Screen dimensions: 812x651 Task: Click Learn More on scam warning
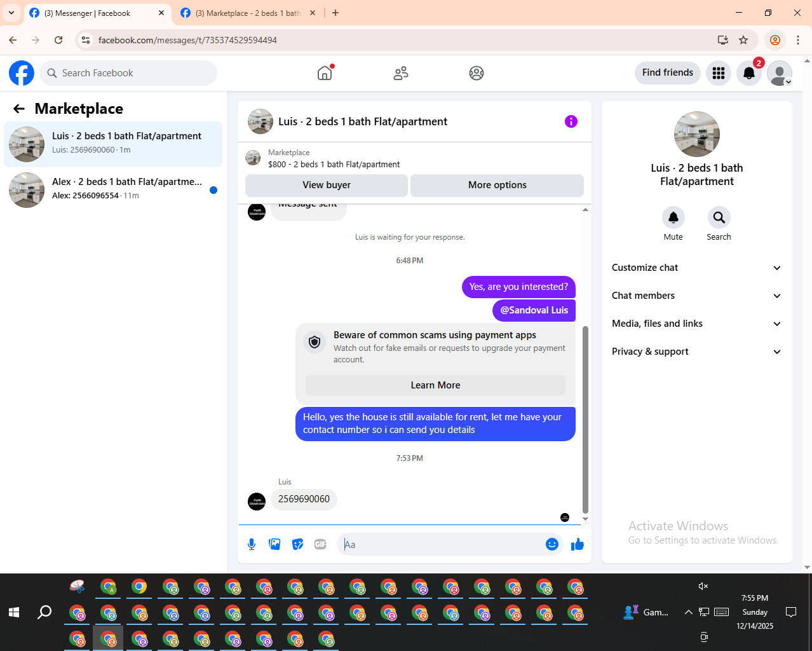pyautogui.click(x=435, y=385)
